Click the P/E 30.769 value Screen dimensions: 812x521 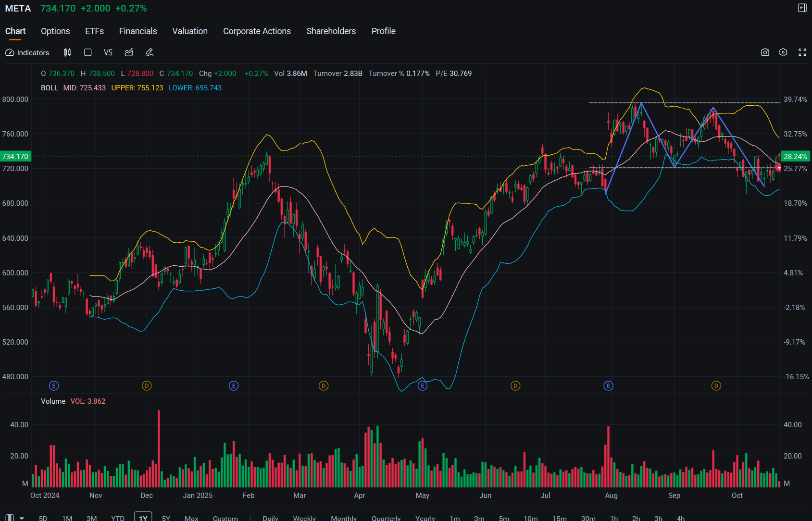454,74
